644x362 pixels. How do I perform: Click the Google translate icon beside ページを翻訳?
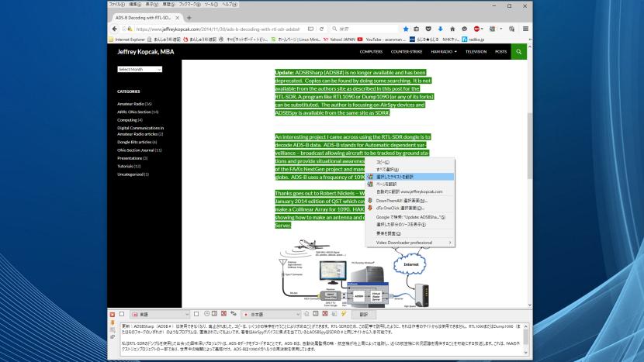370,184
